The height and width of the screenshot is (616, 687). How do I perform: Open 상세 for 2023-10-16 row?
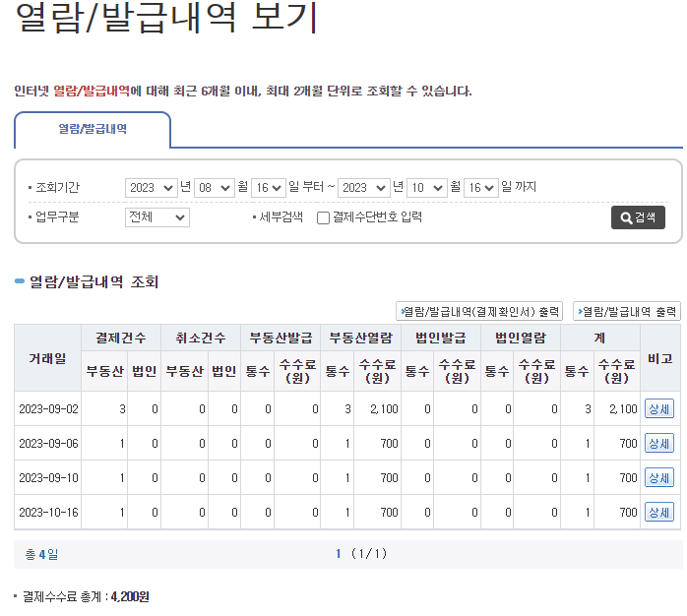[x=659, y=512]
